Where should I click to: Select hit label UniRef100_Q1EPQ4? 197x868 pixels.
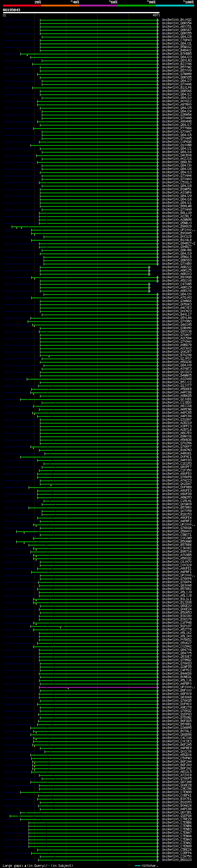click(177, 816)
